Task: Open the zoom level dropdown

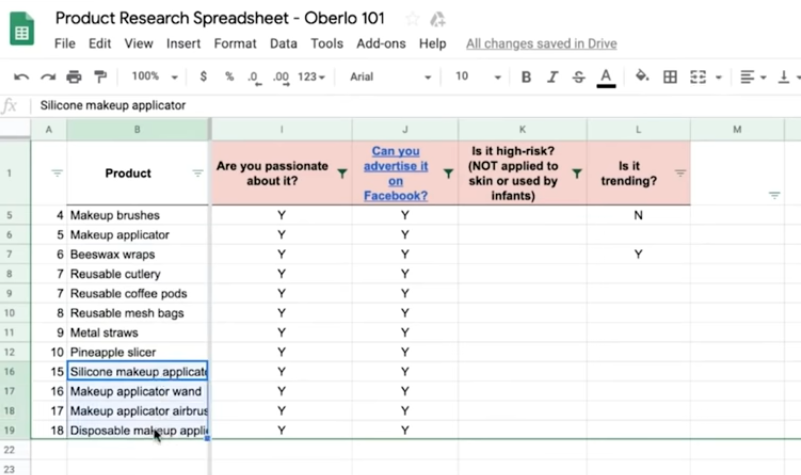Action: [154, 77]
